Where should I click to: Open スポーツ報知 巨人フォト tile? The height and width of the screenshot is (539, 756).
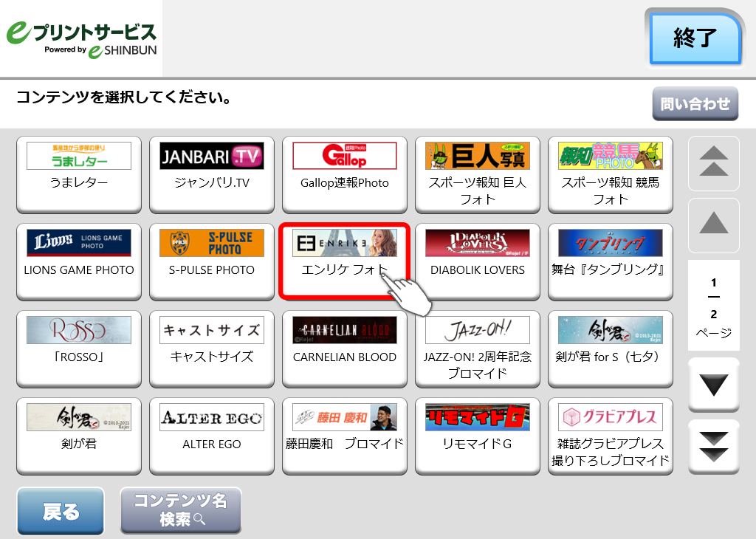point(478,174)
